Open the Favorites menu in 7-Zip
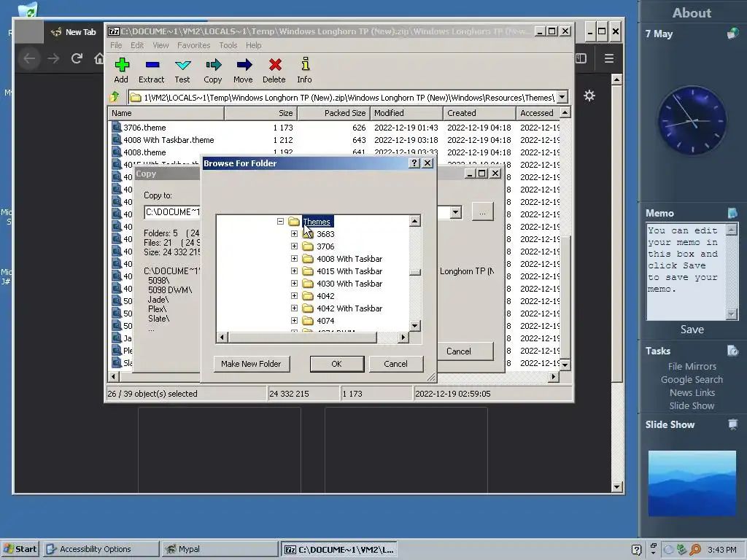The width and height of the screenshot is (747, 560). 193,45
